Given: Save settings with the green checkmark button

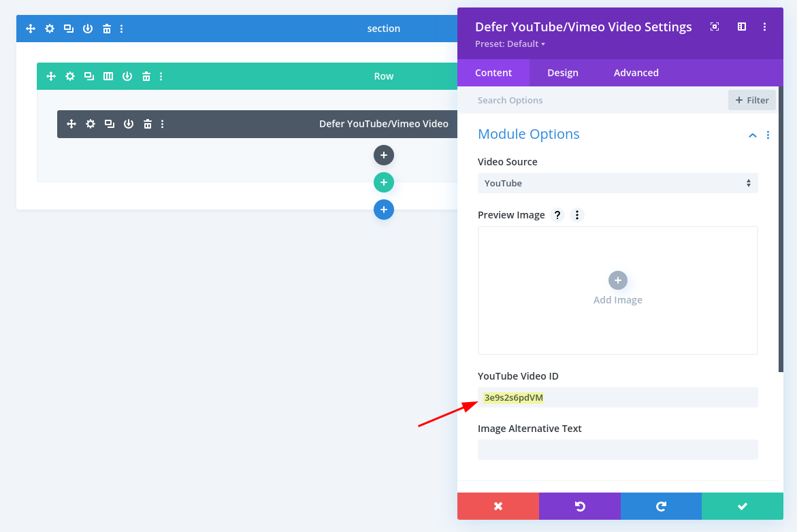Looking at the screenshot, I should (742, 506).
